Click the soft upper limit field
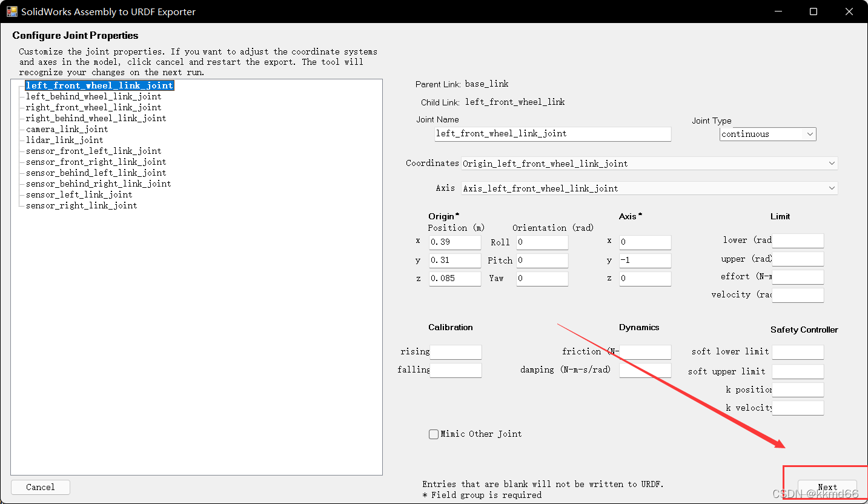 click(x=798, y=371)
